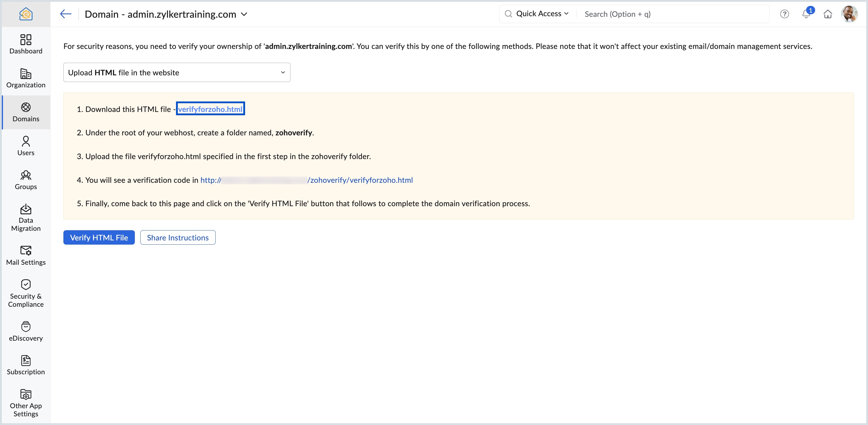Click the Verify HTML File button
This screenshot has width=868, height=425.
(99, 237)
